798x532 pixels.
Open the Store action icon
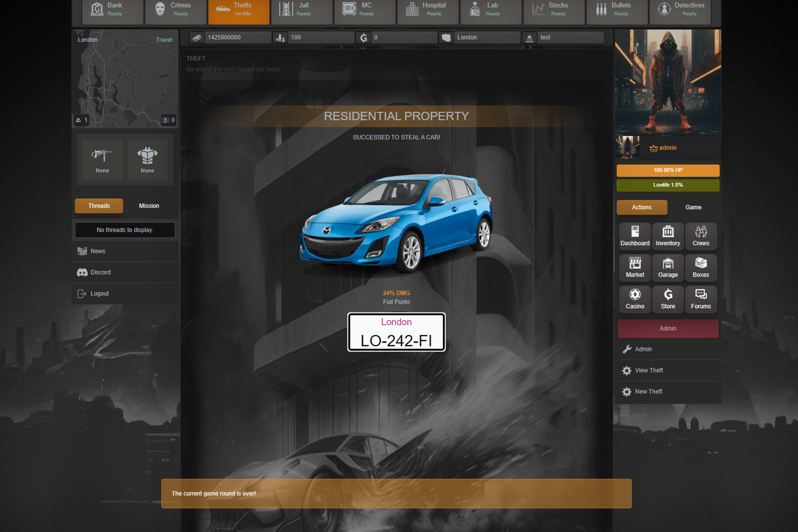coord(668,299)
